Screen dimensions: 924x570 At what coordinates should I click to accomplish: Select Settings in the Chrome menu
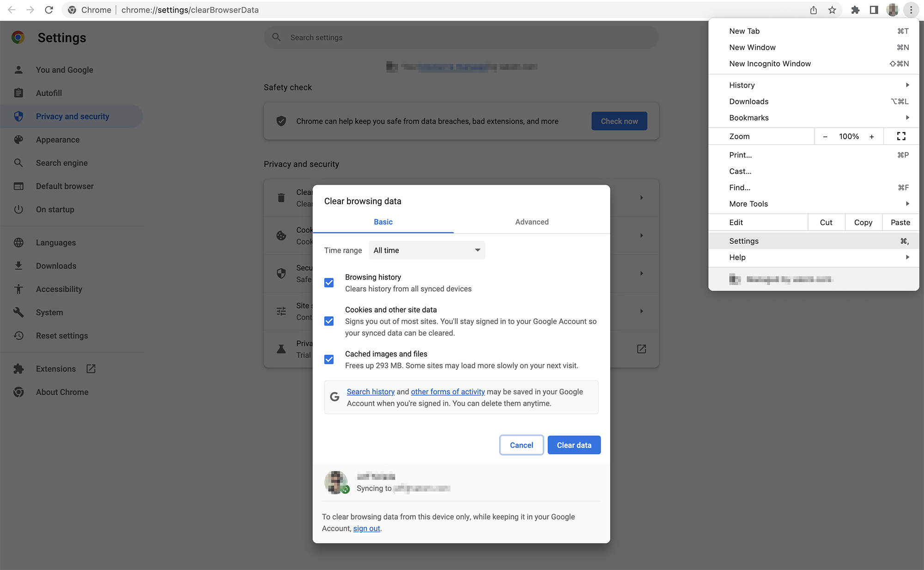tap(814, 241)
